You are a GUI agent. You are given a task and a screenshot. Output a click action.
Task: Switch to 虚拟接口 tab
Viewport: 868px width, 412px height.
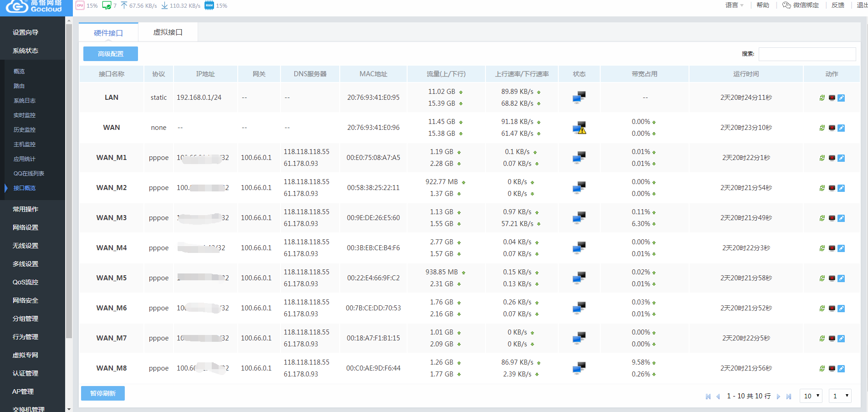click(x=168, y=32)
